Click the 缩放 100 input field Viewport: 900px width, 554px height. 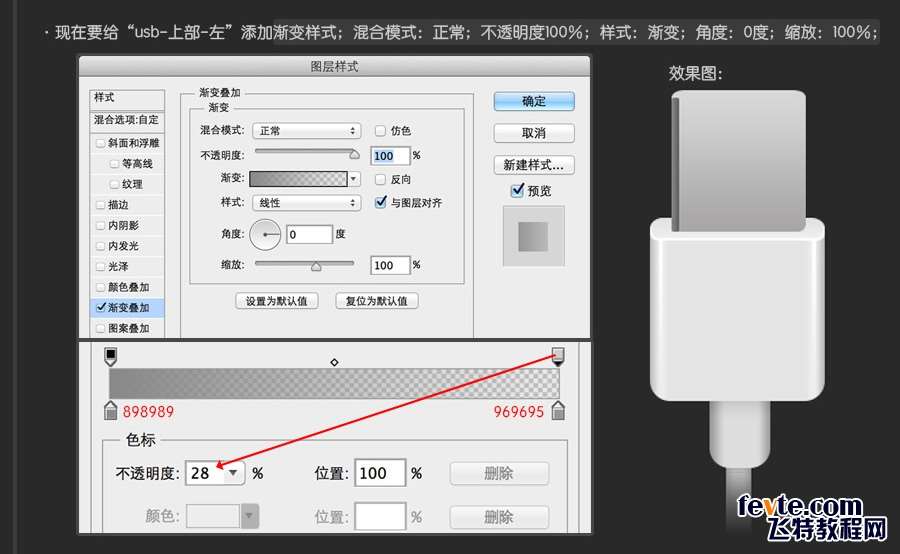(390, 265)
